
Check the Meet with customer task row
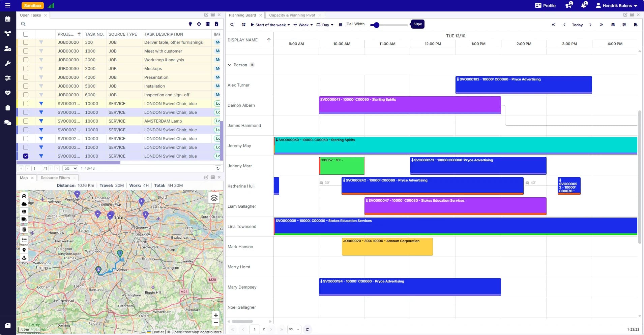[x=26, y=51]
